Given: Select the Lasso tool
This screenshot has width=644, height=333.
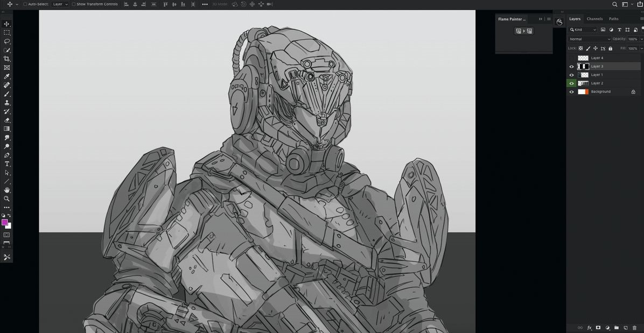Looking at the screenshot, I should pyautogui.click(x=7, y=41).
